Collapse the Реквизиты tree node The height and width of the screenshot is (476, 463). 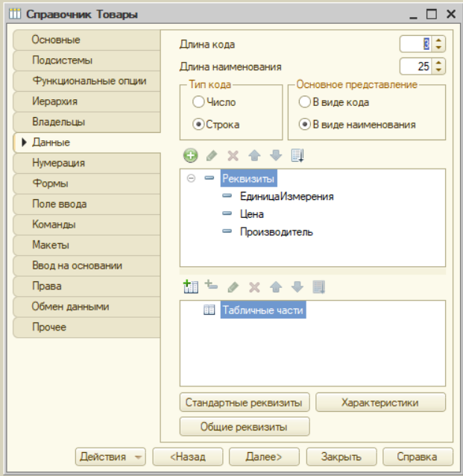(x=192, y=179)
